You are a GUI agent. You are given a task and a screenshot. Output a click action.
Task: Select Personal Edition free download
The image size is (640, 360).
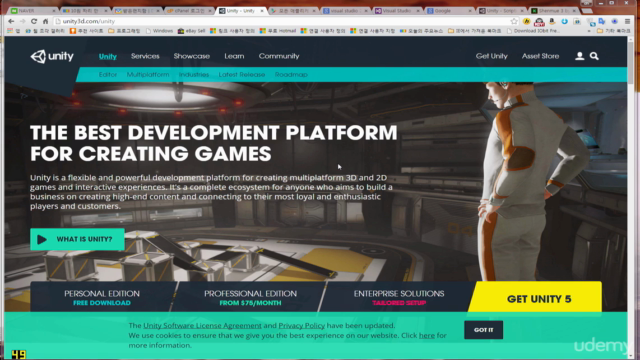(x=102, y=298)
